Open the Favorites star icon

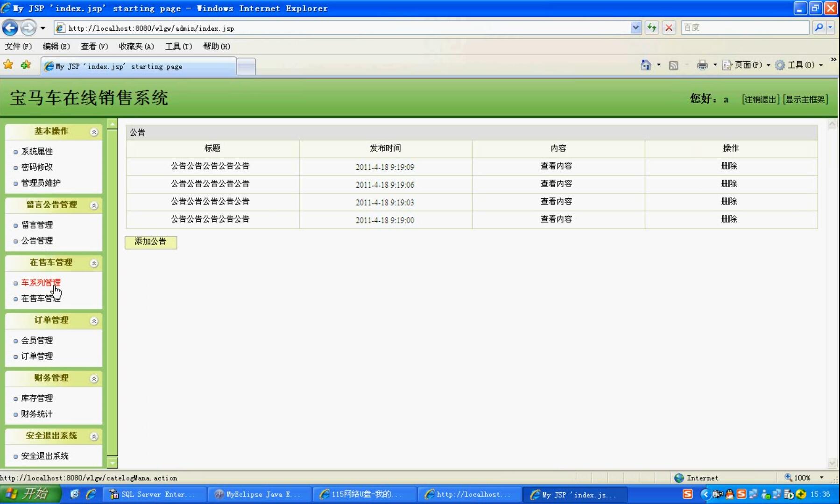tap(8, 65)
